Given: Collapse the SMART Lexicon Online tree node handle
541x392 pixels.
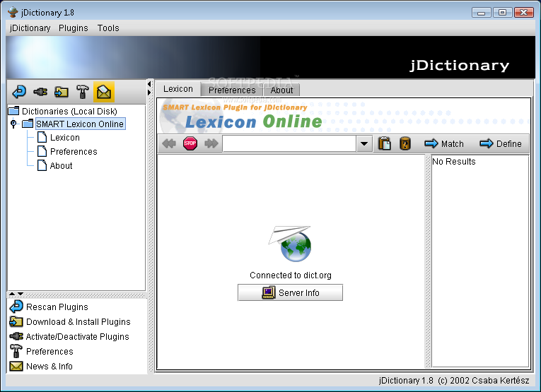Looking at the screenshot, I should (13, 124).
